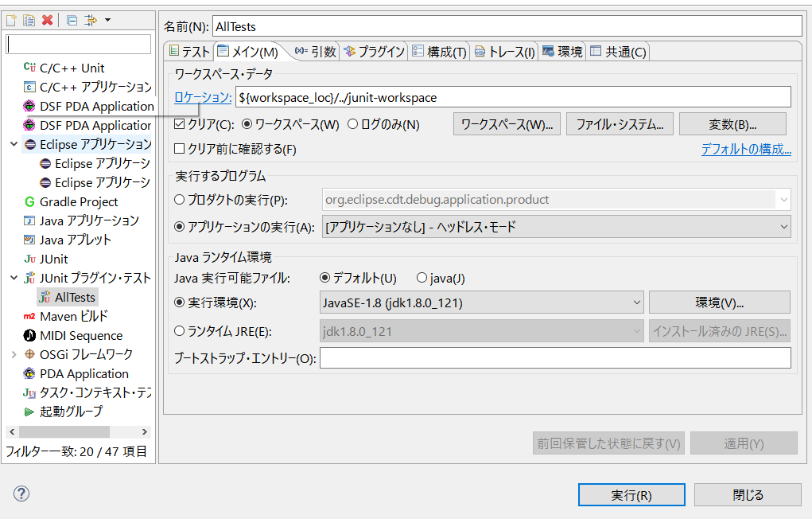Click the 環境(V)... button

point(720,302)
